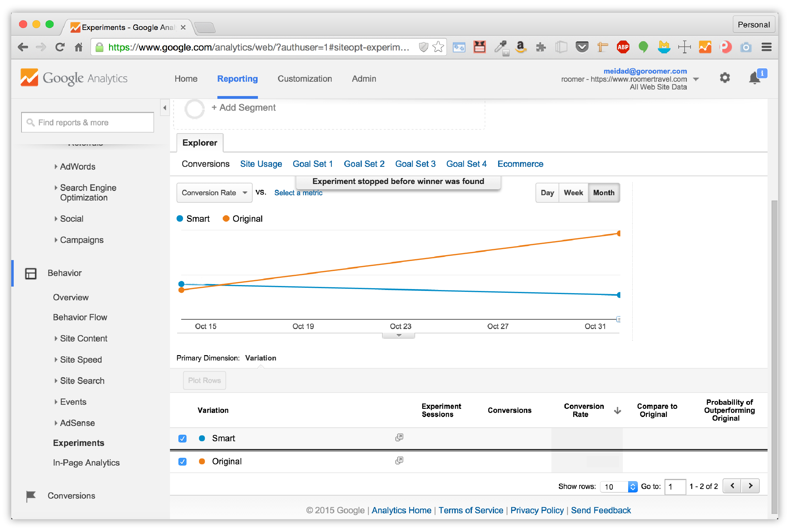
Task: Uncheck the Smart variation checkbox
Action: [182, 438]
